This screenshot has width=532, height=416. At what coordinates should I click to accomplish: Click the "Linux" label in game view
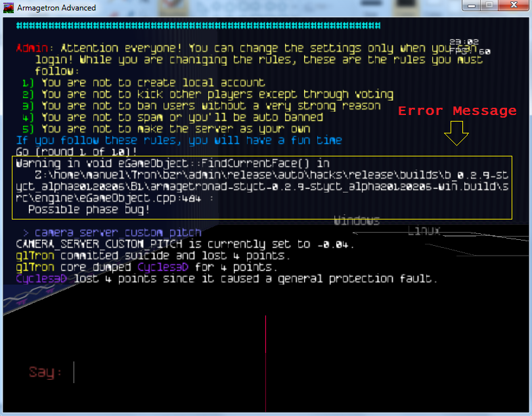(x=424, y=231)
